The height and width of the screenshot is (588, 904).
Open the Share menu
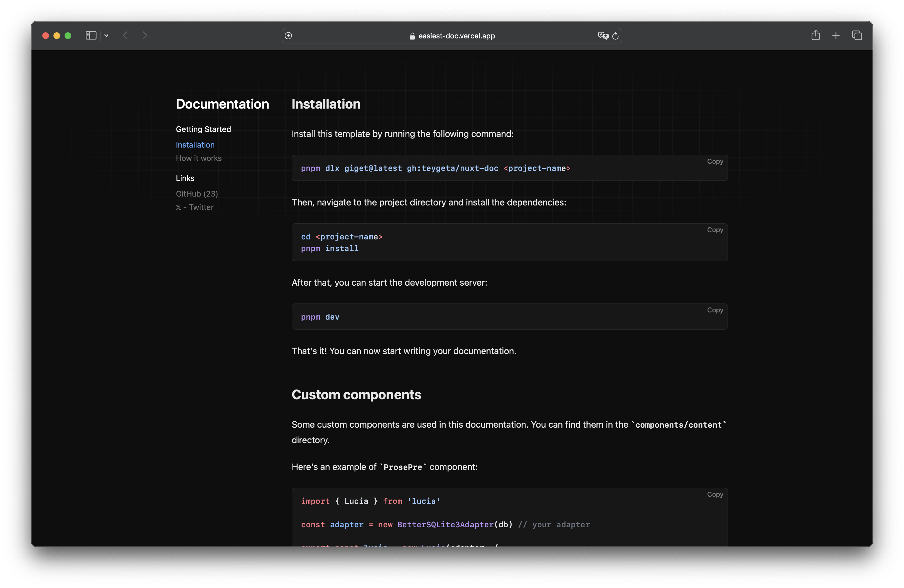coord(815,35)
